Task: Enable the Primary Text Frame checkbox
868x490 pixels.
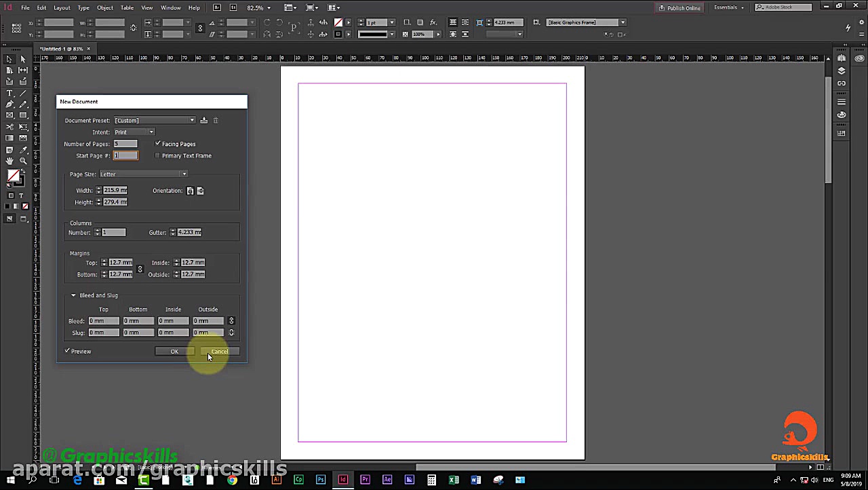Action: click(158, 155)
